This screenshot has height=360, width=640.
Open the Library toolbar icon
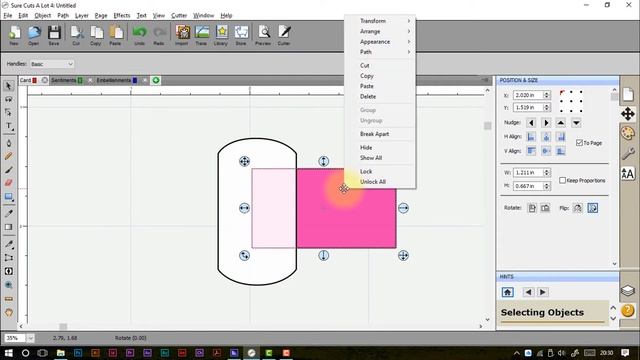click(221, 35)
